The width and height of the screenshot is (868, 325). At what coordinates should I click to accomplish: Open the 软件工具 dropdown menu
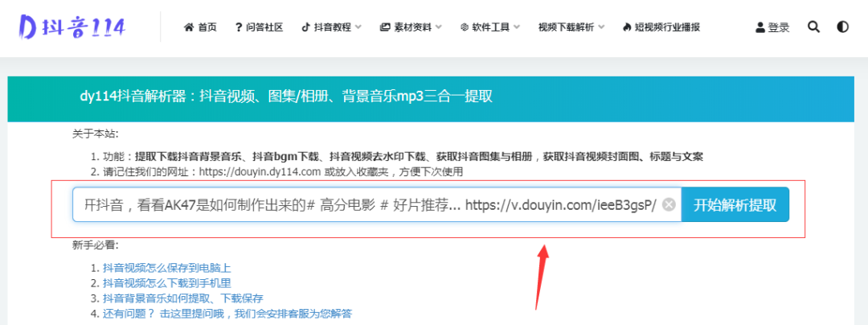[x=517, y=27]
